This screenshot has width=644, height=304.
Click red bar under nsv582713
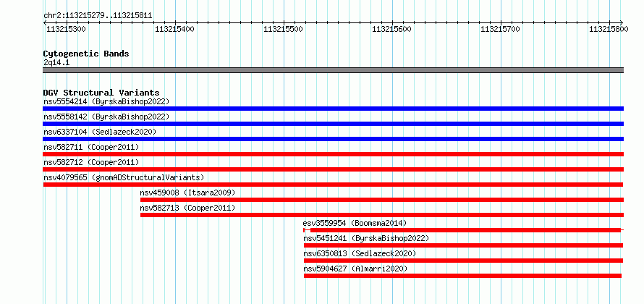tap(382, 215)
